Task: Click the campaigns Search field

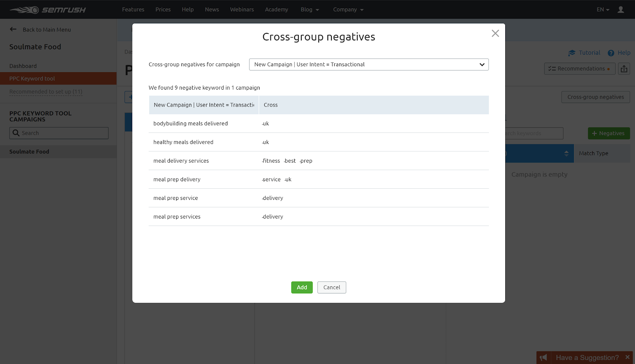Action: (x=59, y=133)
